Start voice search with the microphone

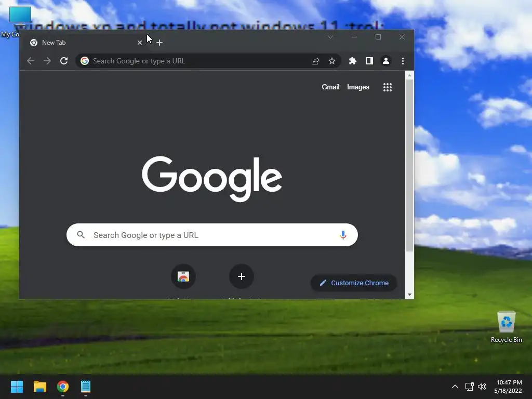tap(343, 235)
